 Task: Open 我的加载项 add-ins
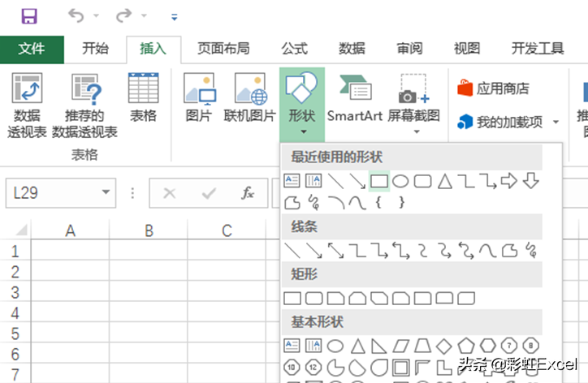(x=500, y=122)
